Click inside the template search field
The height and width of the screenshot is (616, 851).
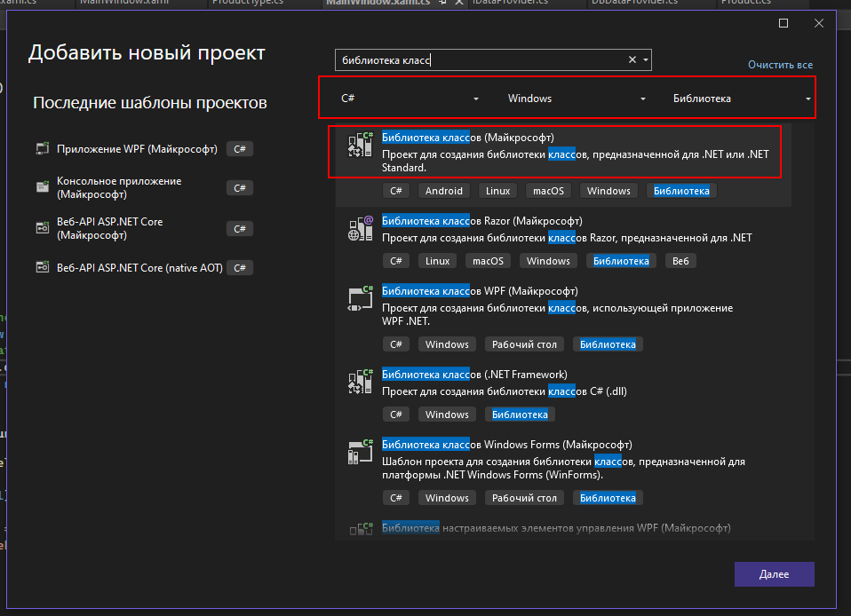click(x=480, y=60)
